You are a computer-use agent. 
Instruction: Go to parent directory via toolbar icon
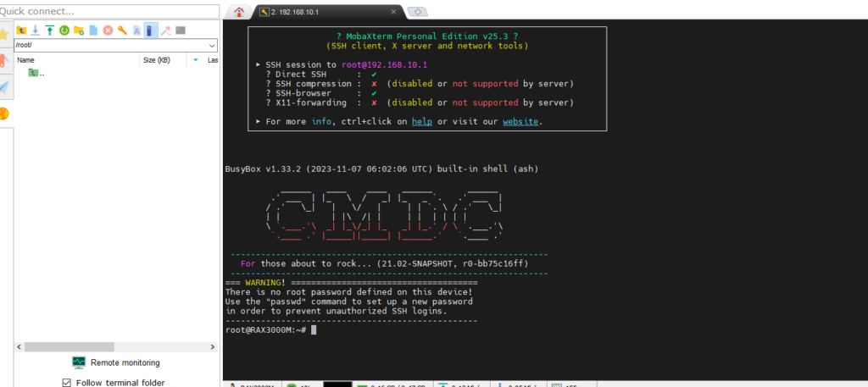(21, 30)
